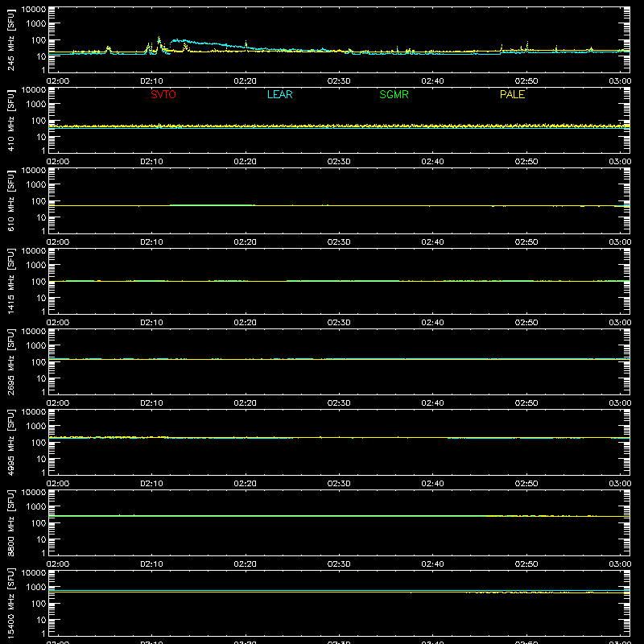Image resolution: width=644 pixels, height=644 pixels.
Task: Click 02:20 tick label under 245 MHz plot
Action: coord(246,81)
